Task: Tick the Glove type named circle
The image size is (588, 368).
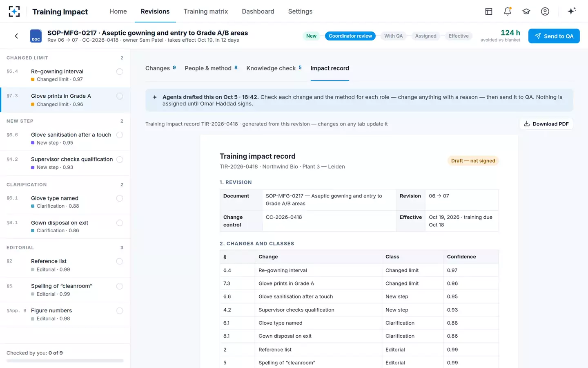Action: 120,198
